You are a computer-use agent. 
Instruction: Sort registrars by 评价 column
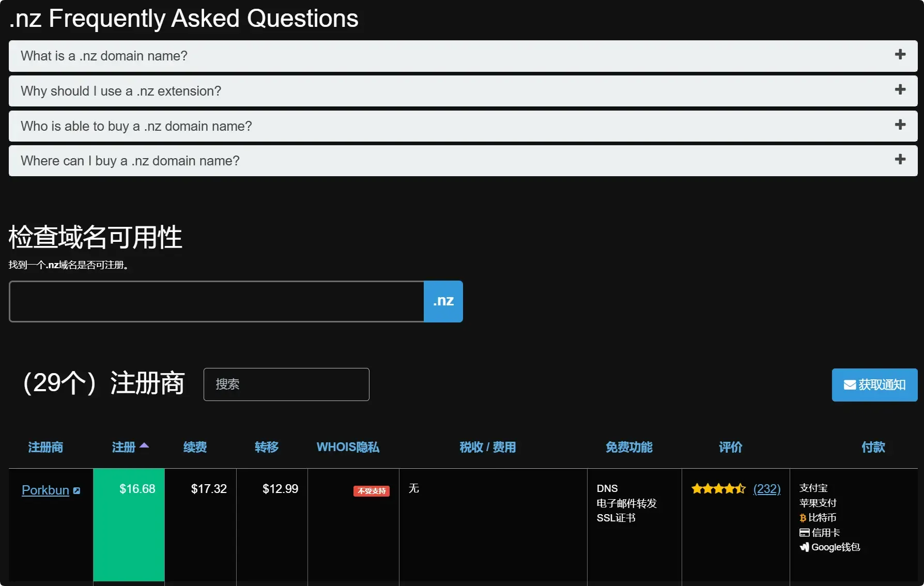[730, 447]
